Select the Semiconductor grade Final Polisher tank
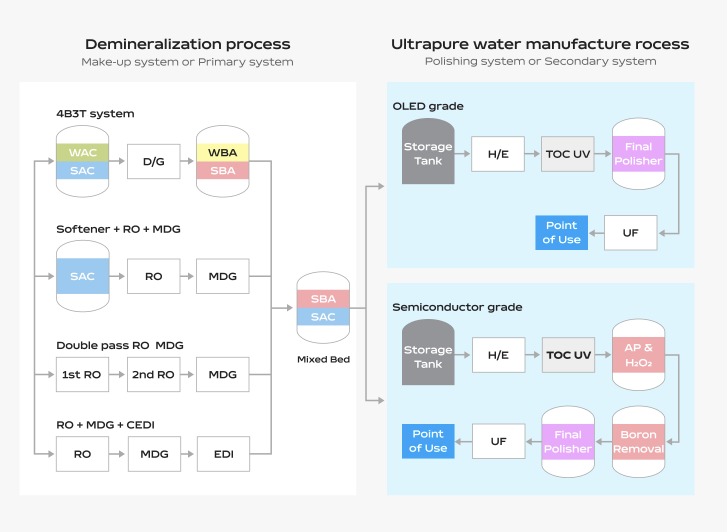Image resolution: width=727 pixels, height=532 pixels. pos(568,442)
